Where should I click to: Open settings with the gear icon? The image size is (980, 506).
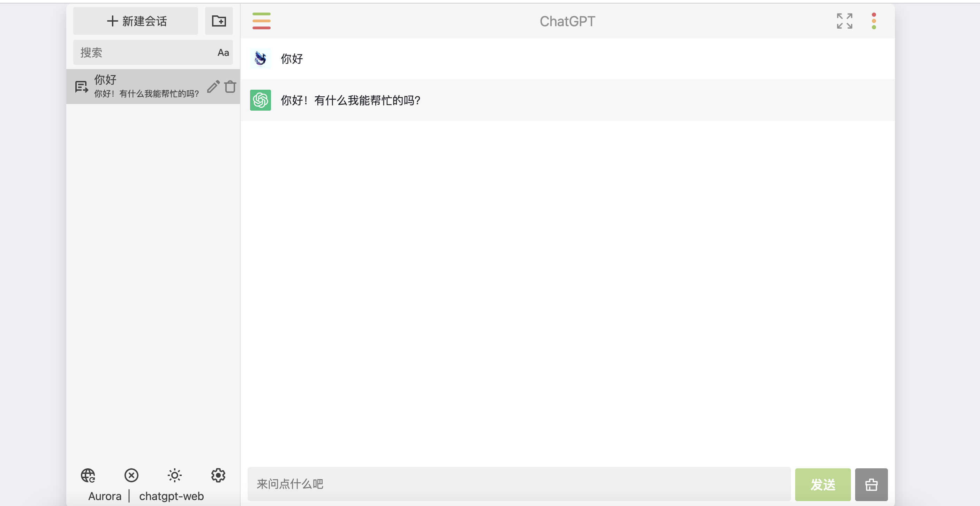point(218,475)
